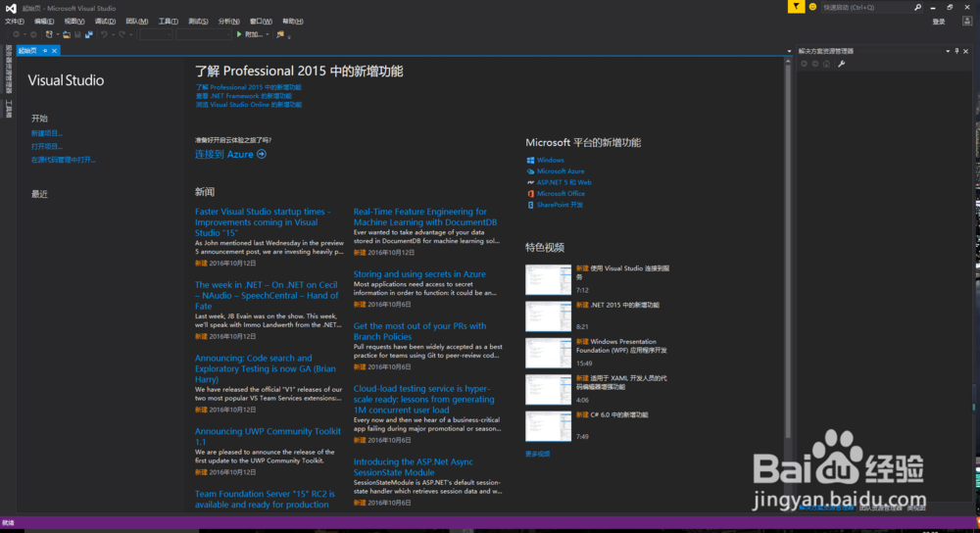Open the 'C# 6.0 中的新增功能' video thumbnail
980x533 pixels.
[x=548, y=426]
